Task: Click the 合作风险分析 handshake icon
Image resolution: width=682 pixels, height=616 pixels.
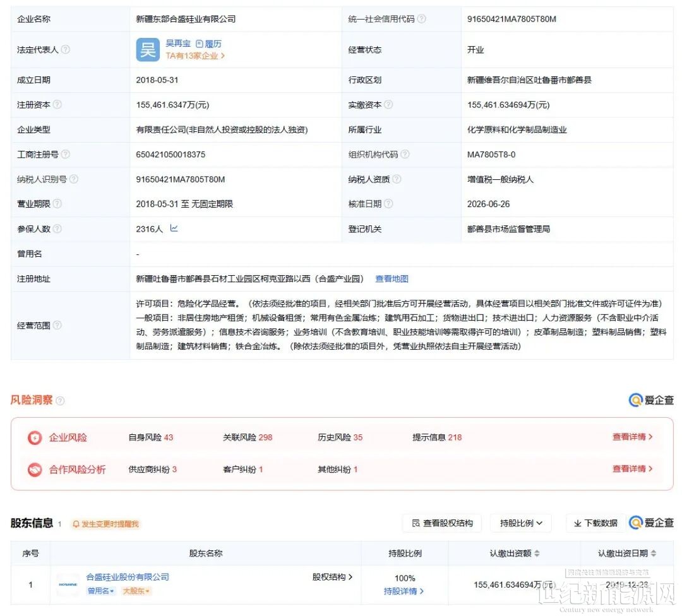Action: click(35, 470)
